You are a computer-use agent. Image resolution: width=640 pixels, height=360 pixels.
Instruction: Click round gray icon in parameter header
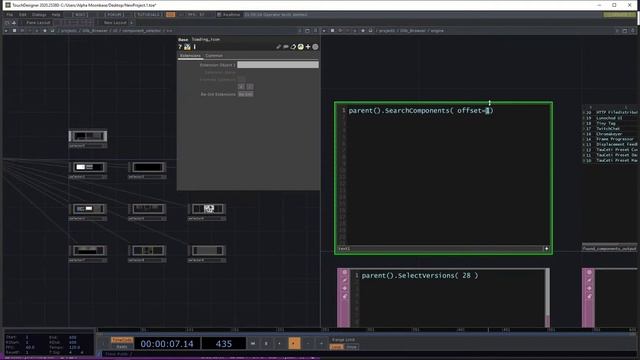click(x=315, y=47)
